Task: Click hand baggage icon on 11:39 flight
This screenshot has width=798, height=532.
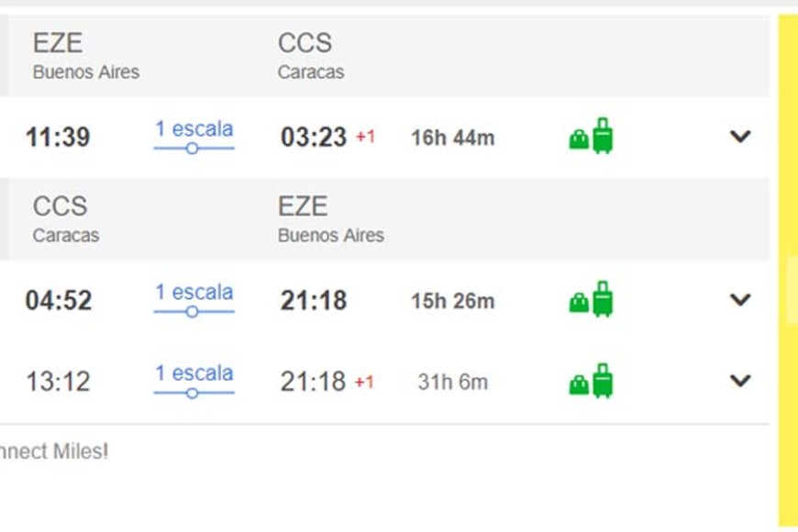Action: click(579, 139)
